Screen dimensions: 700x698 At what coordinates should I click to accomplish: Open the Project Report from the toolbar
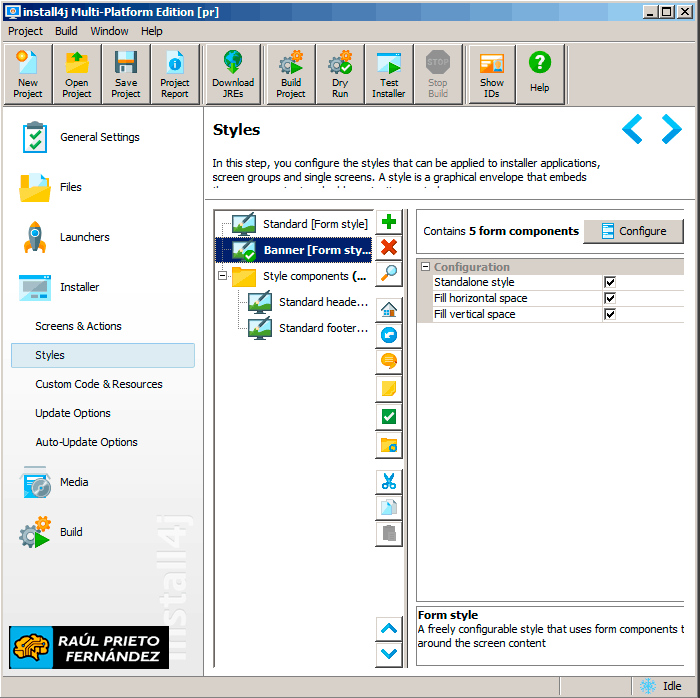[x=175, y=74]
